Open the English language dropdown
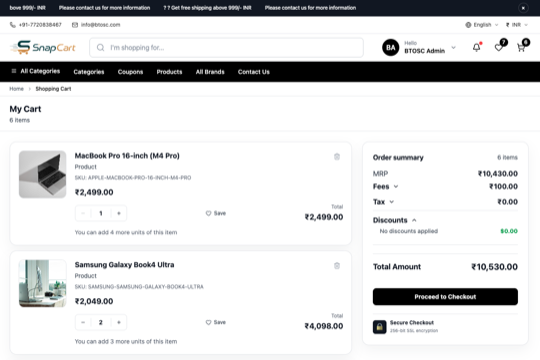 pos(482,25)
